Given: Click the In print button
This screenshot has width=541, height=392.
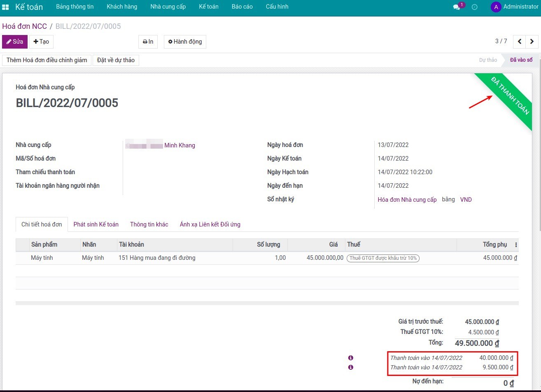Looking at the screenshot, I should [x=148, y=42].
